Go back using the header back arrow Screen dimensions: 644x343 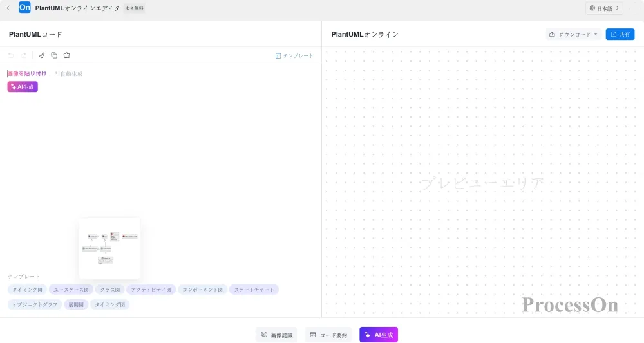(x=8, y=8)
